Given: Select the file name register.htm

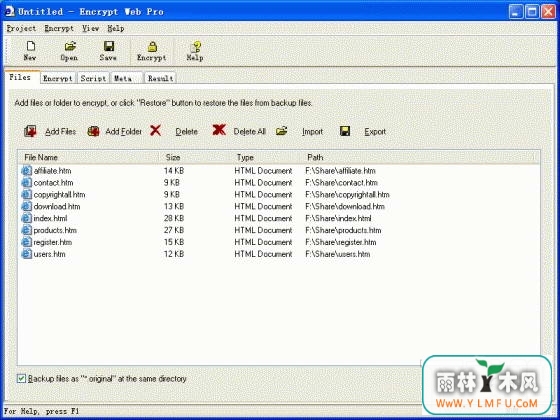Looking at the screenshot, I should [x=53, y=242].
